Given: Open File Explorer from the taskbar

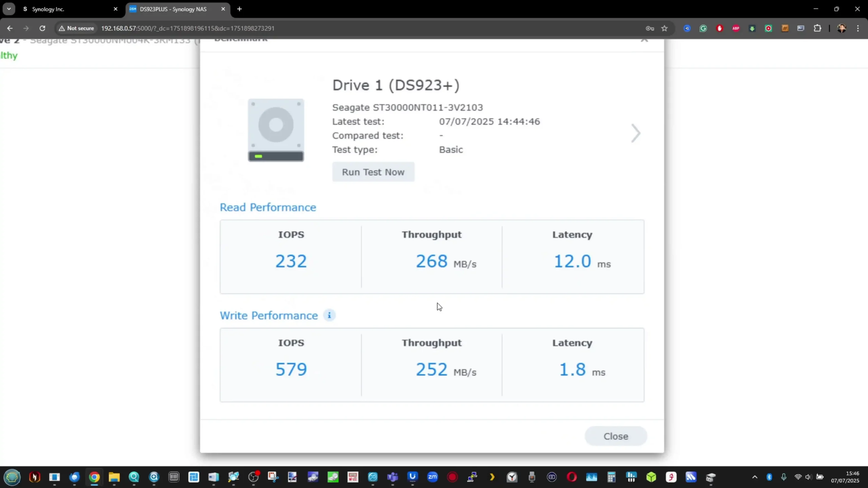Looking at the screenshot, I should pos(114,477).
